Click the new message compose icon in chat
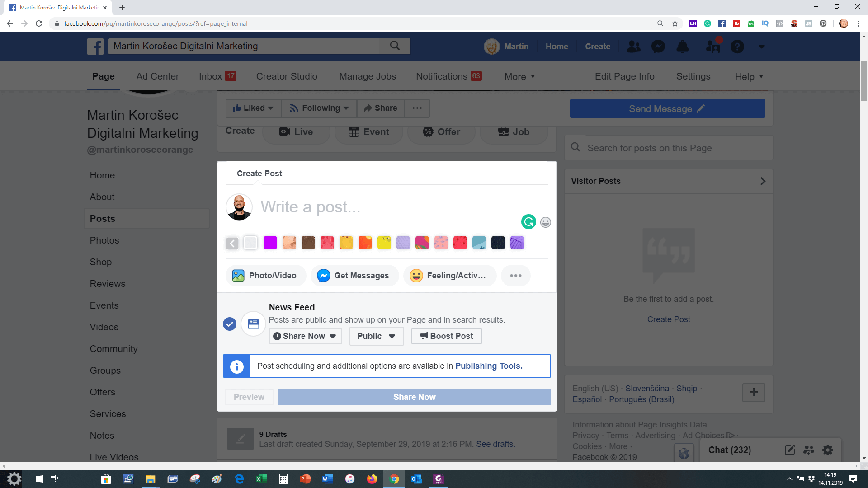 coord(790,450)
